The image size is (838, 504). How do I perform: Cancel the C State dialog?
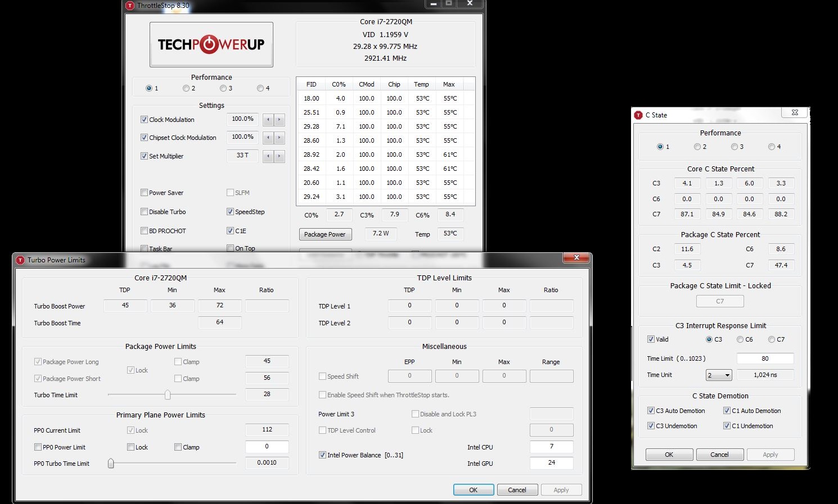pos(719,455)
